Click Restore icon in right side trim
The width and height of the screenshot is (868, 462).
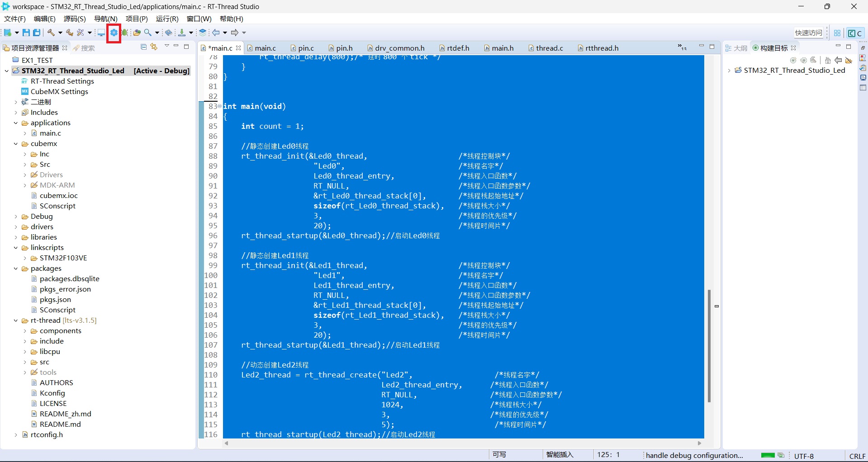(863, 48)
